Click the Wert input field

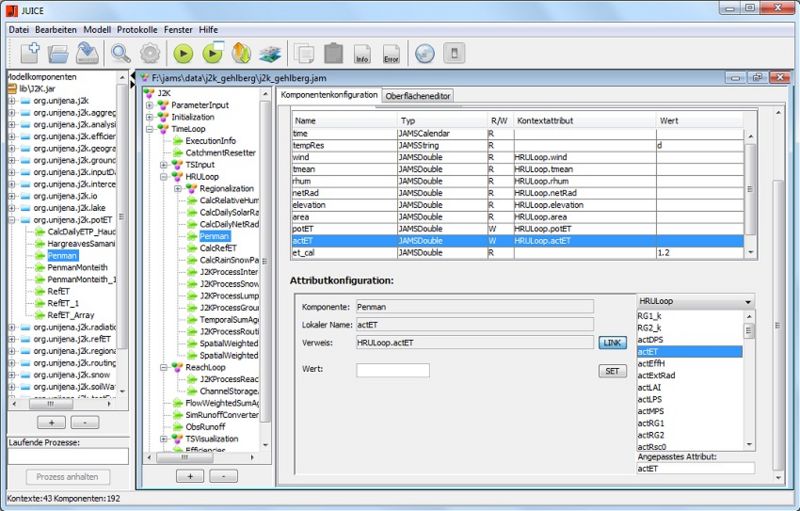pyautogui.click(x=392, y=370)
